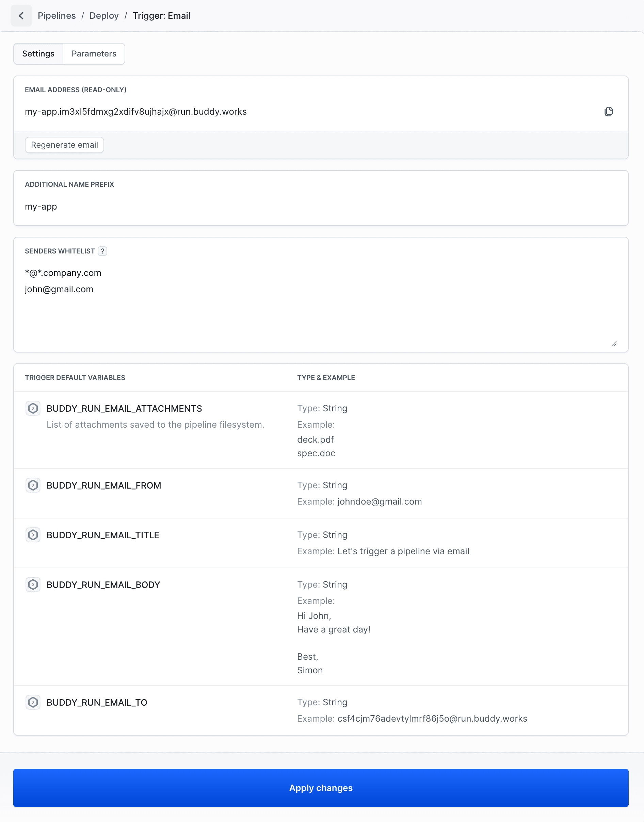The height and width of the screenshot is (822, 644).
Task: Open the Senders Whitelist help tooltip
Action: (102, 251)
